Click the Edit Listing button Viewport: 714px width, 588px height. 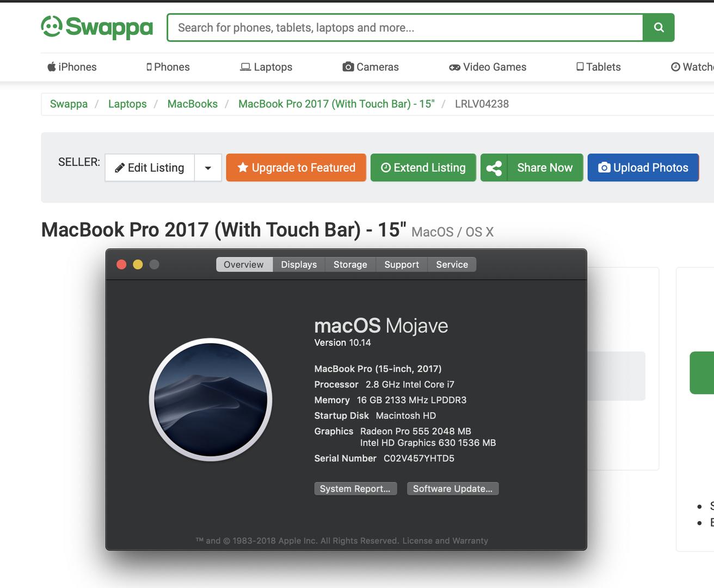[150, 168]
